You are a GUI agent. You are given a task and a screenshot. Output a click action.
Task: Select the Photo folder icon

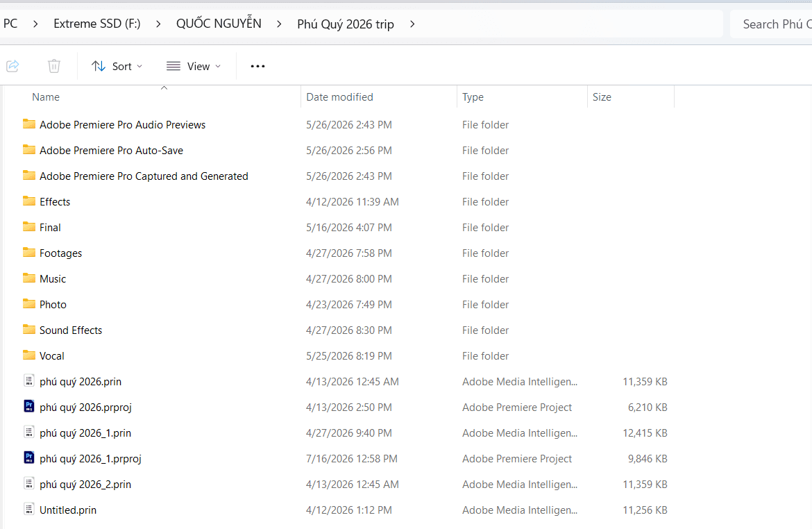pos(29,303)
